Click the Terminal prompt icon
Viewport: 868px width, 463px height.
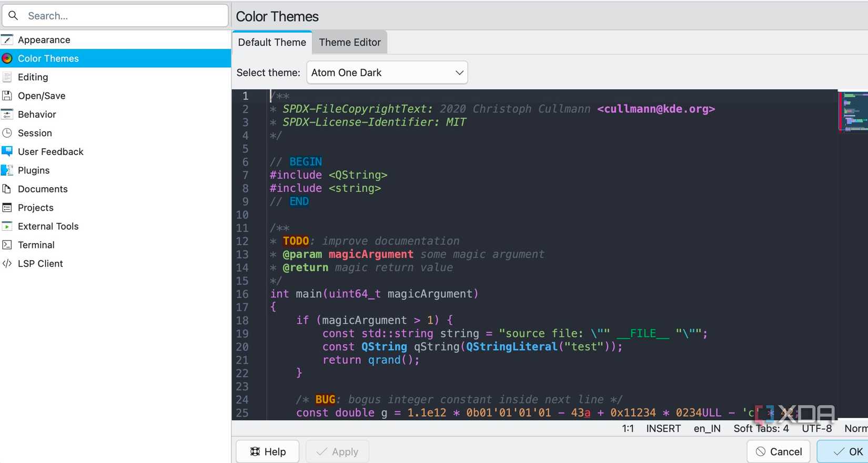[x=7, y=245]
